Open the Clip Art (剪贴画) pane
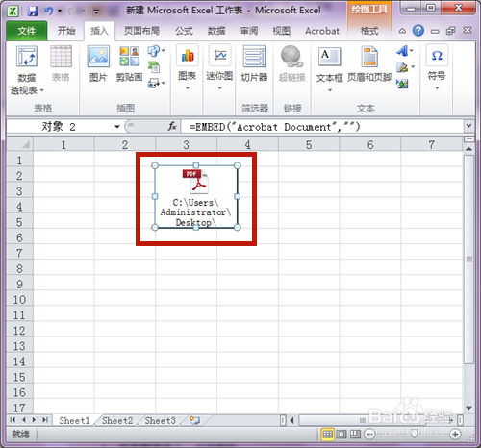The height and width of the screenshot is (448, 481). (129, 63)
